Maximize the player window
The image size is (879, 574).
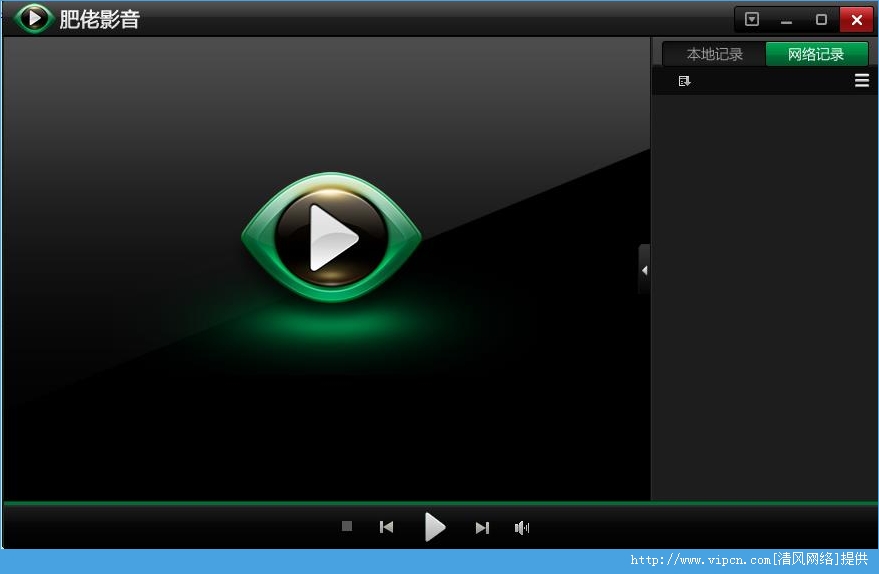tap(821, 20)
